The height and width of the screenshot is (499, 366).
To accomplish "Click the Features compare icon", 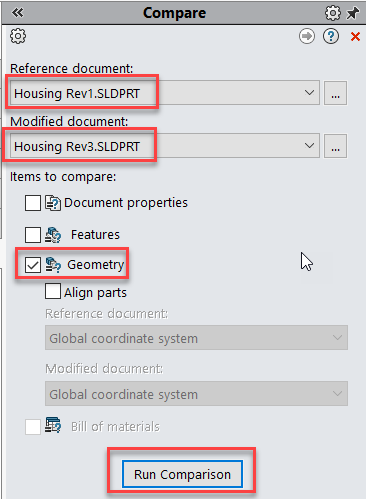I will (53, 235).
